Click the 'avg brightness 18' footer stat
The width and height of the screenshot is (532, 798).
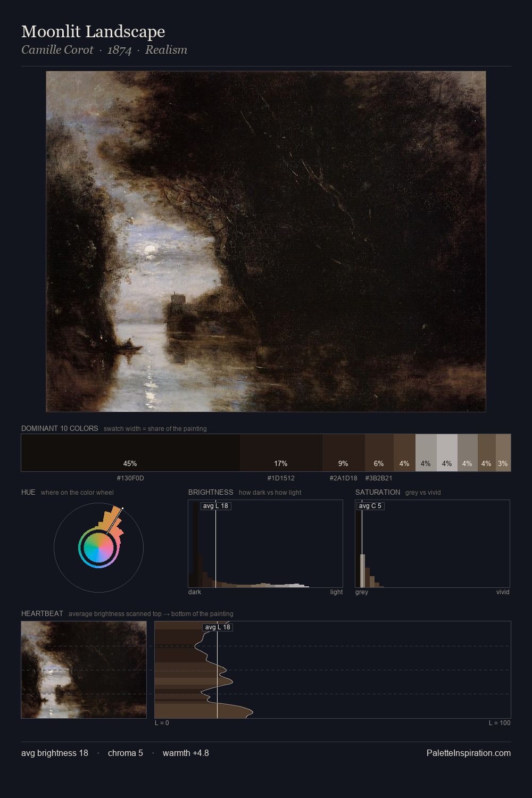tap(55, 753)
